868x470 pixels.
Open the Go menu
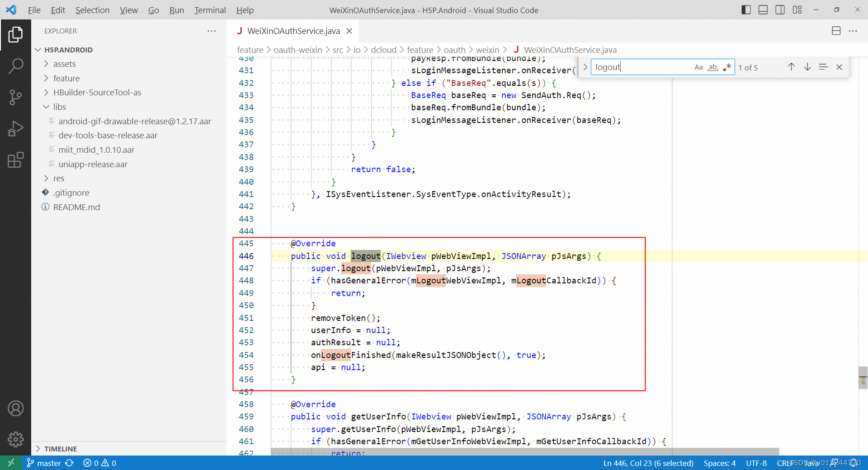pos(153,10)
